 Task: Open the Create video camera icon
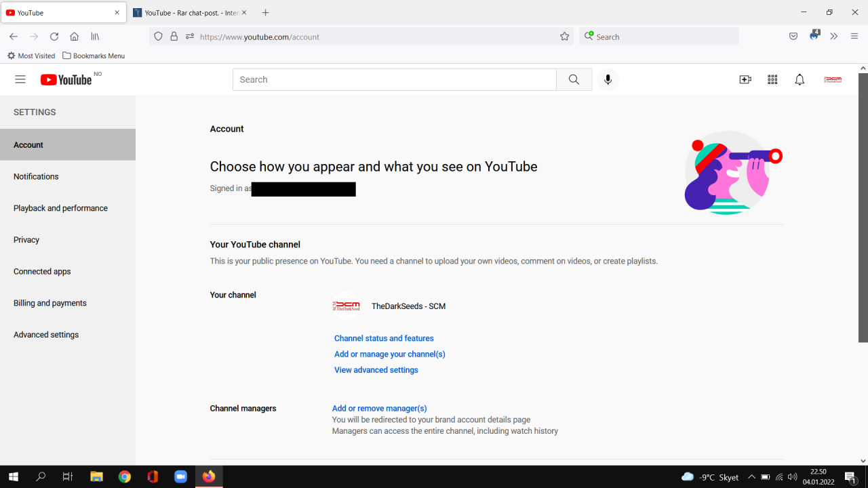click(x=745, y=79)
